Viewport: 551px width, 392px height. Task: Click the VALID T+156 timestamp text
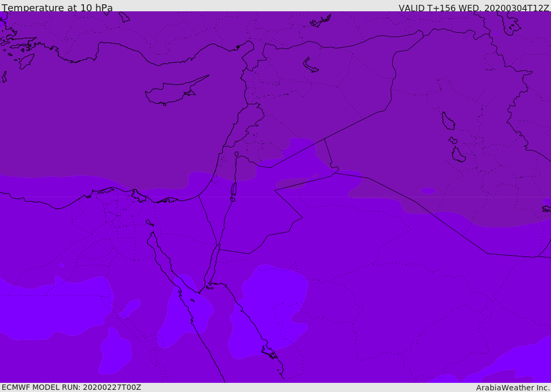(474, 8)
